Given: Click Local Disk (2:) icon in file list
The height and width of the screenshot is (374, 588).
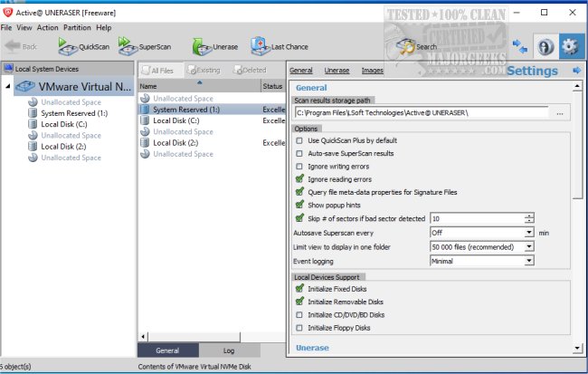Looking at the screenshot, I should point(145,143).
